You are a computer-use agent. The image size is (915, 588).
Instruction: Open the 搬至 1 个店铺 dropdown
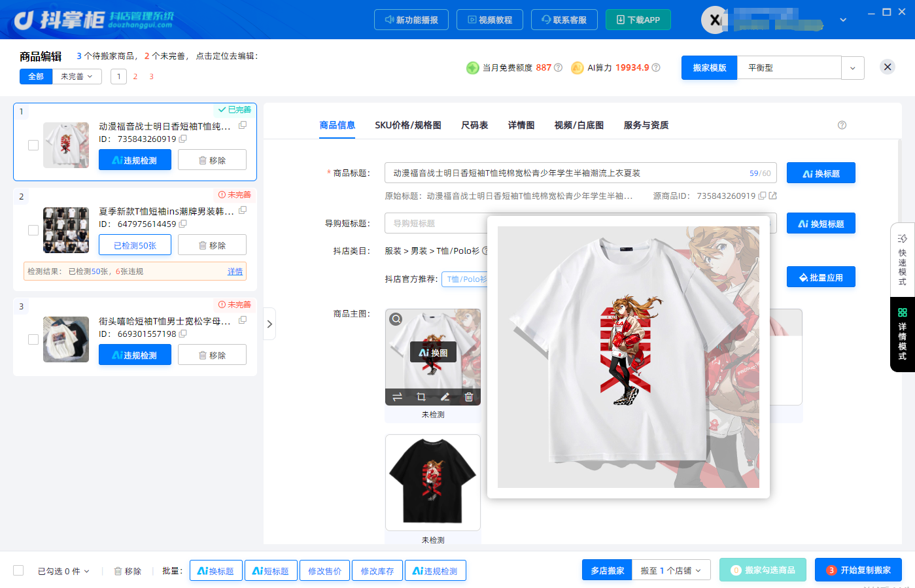pyautogui.click(x=671, y=570)
